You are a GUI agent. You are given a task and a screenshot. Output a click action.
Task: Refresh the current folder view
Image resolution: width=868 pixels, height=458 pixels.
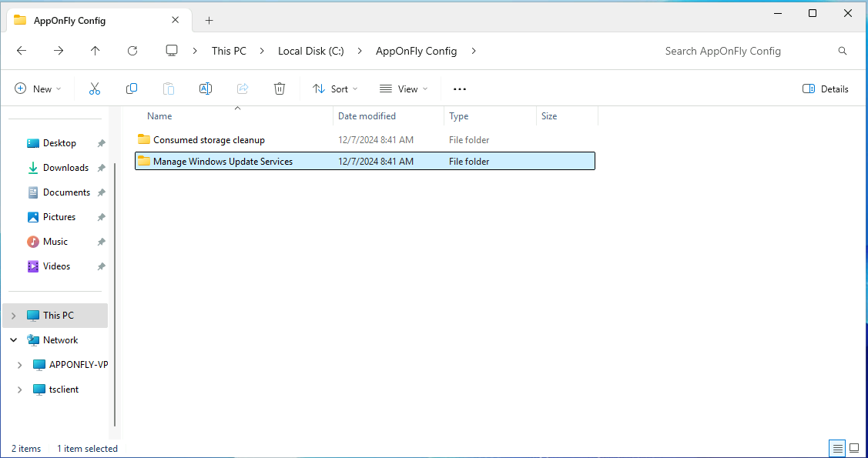[x=132, y=51]
